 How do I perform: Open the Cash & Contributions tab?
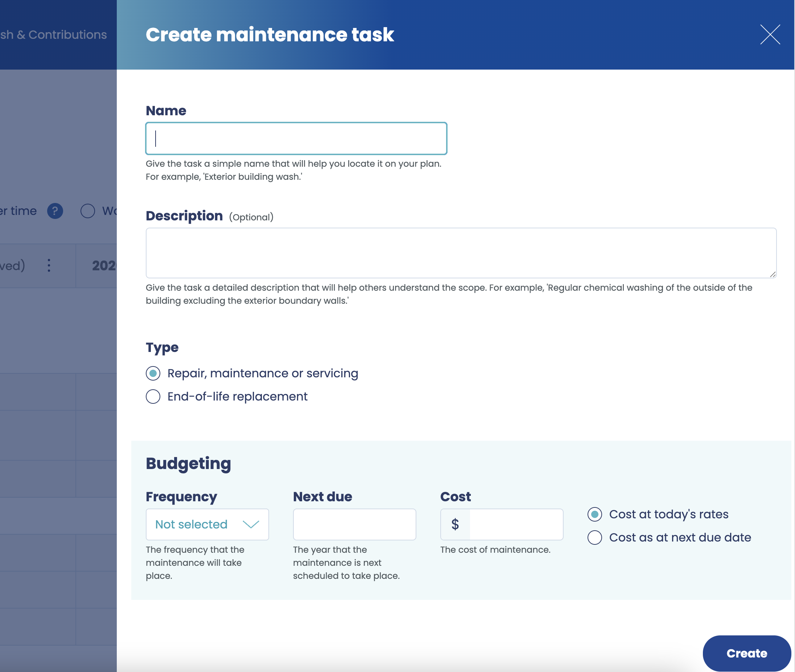point(53,35)
